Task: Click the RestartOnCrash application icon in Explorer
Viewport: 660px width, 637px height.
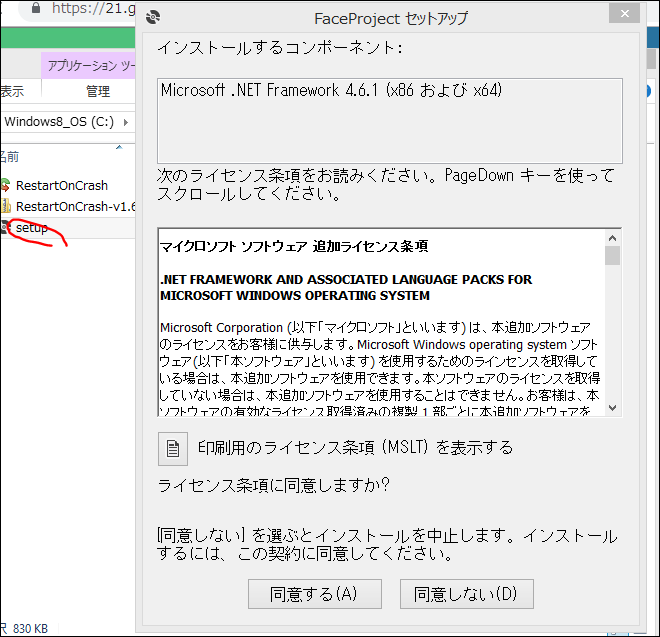Action: [x=5, y=185]
